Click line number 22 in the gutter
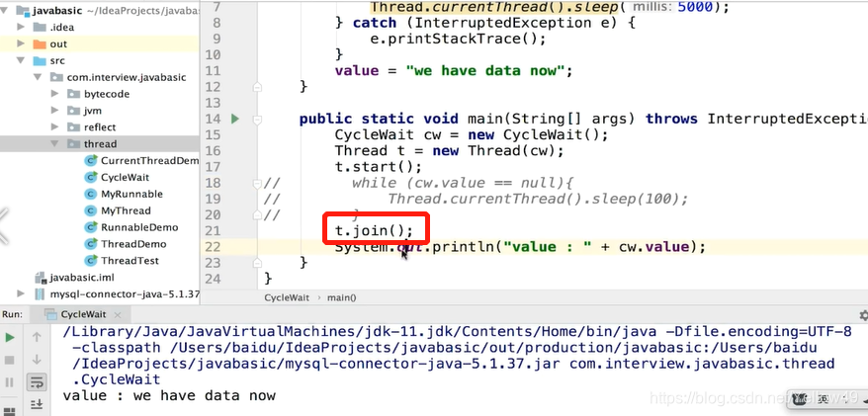The width and height of the screenshot is (868, 416). point(213,247)
